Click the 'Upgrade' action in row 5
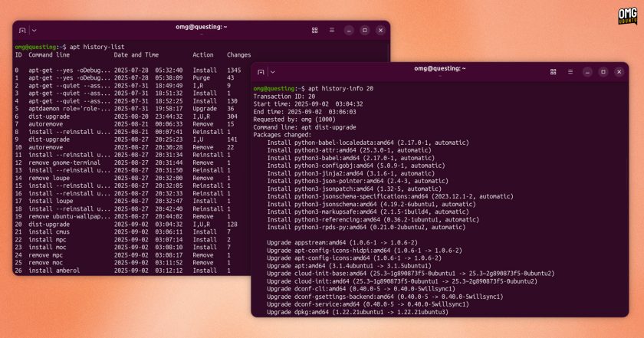 205,109
